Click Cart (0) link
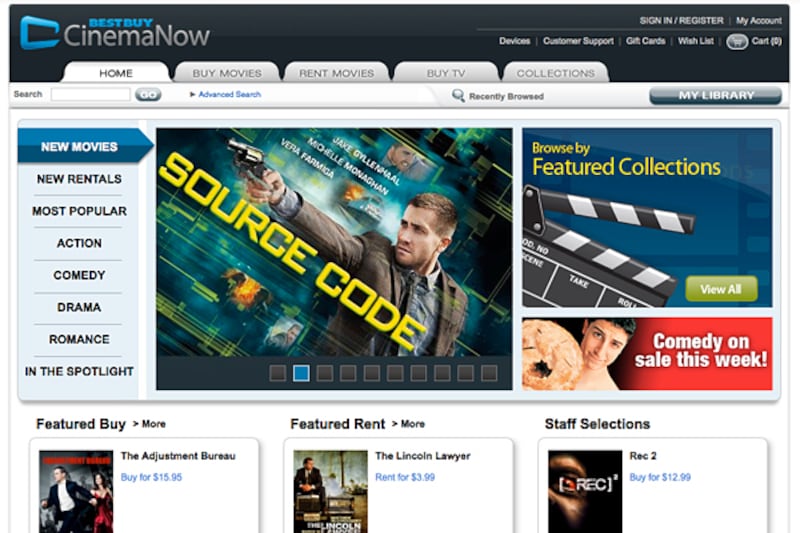 [766, 41]
